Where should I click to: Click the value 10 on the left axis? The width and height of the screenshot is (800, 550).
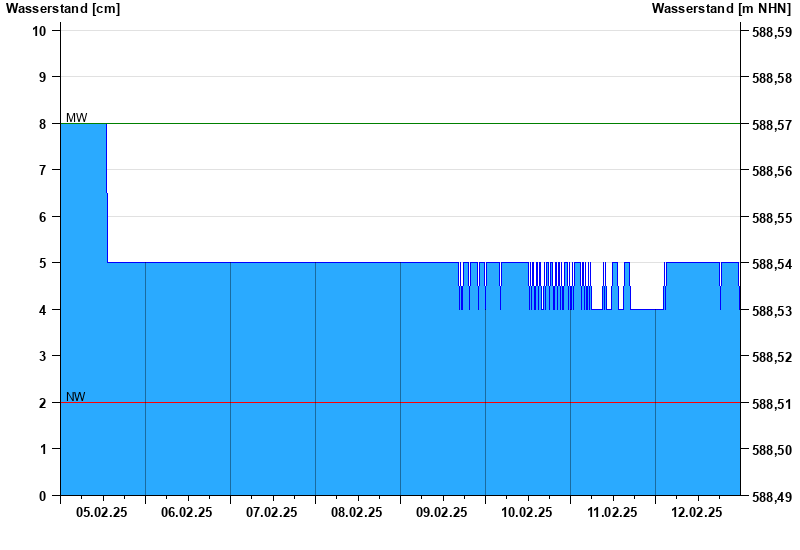click(40, 30)
